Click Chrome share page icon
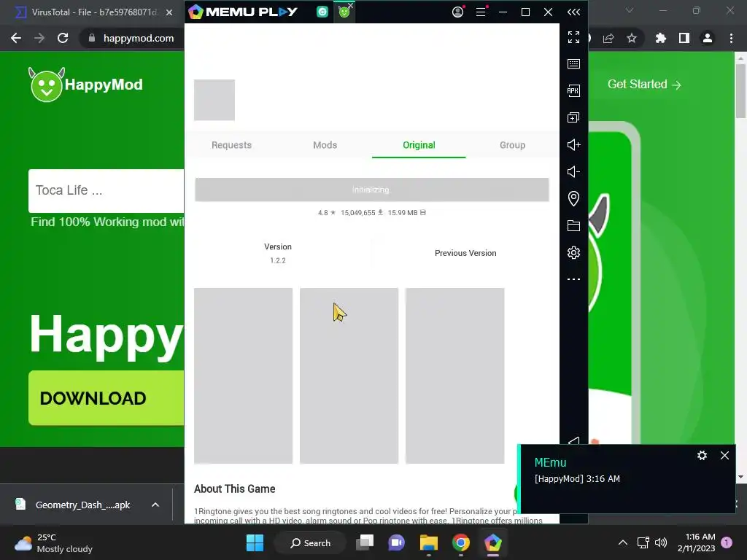 (608, 38)
